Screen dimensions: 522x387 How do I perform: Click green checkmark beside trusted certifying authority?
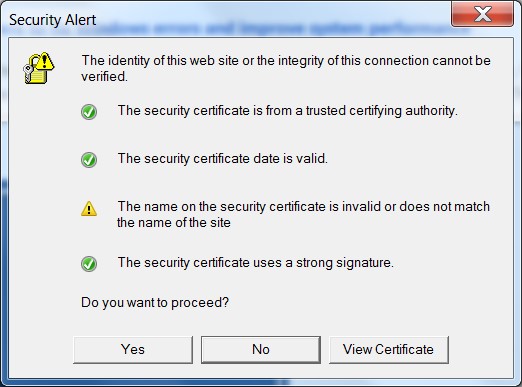89,112
